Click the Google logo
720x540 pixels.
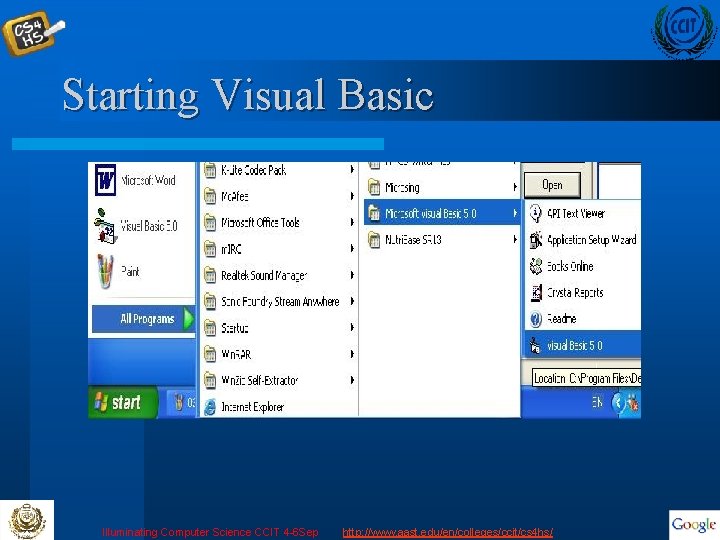click(694, 524)
